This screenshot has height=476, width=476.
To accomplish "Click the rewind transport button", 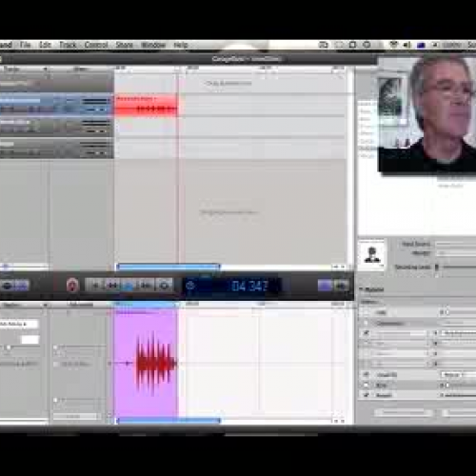I will pyautogui.click(x=112, y=286).
